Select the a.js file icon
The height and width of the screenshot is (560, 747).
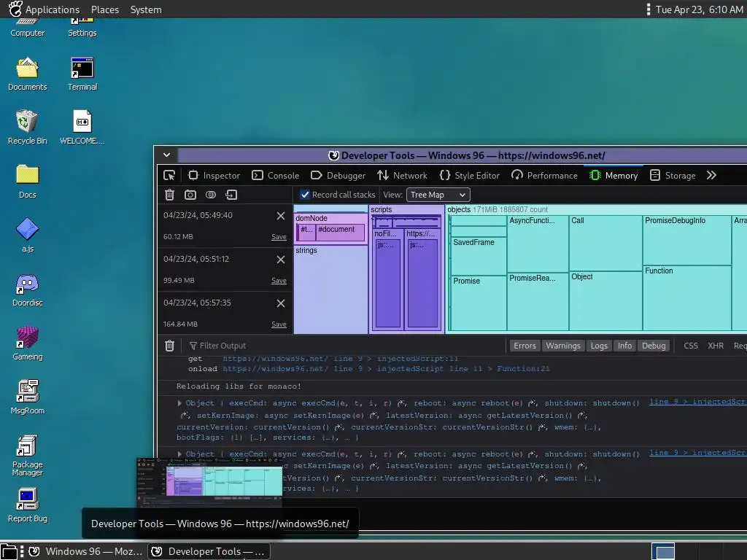click(x=27, y=236)
